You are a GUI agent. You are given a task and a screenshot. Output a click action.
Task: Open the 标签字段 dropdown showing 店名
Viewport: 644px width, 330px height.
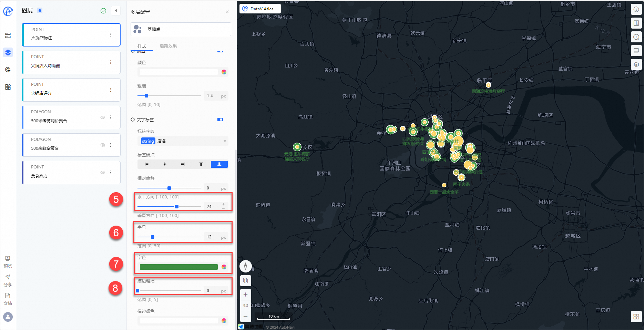[183, 141]
